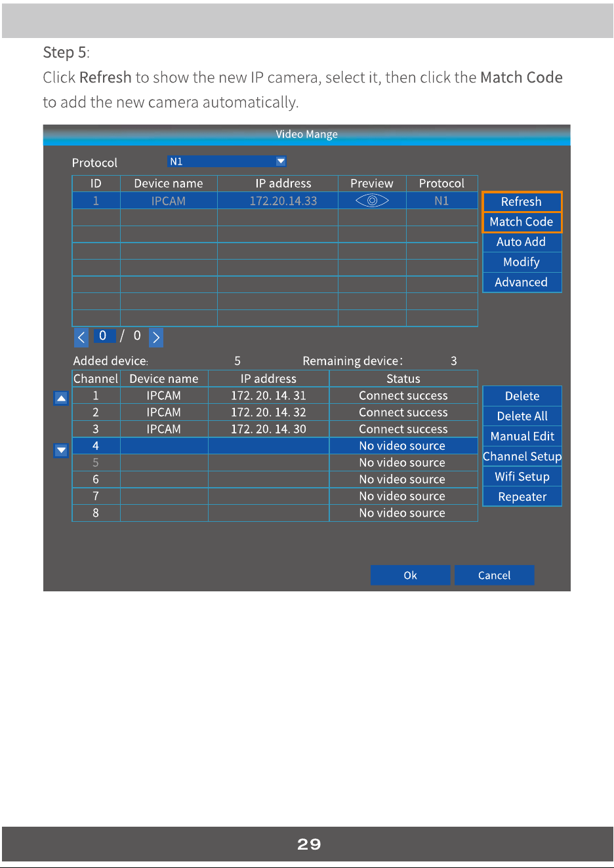Select the highlighted channel 4 row
Image resolution: width=614 pixels, height=868 pixels.
coord(275,446)
